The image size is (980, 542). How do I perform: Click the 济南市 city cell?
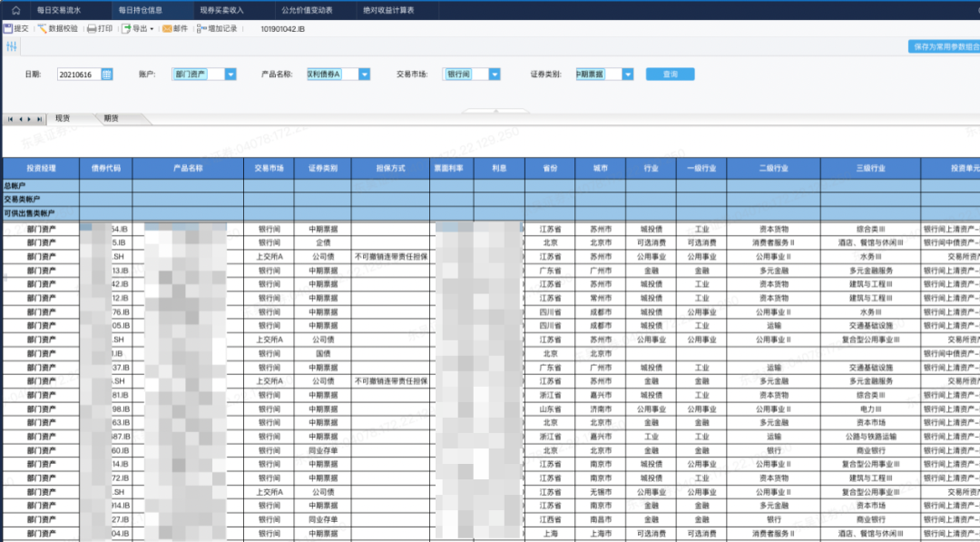[601, 409]
